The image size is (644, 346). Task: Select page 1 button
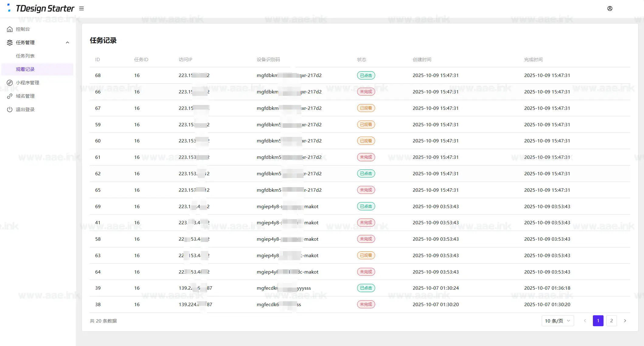tap(598, 321)
